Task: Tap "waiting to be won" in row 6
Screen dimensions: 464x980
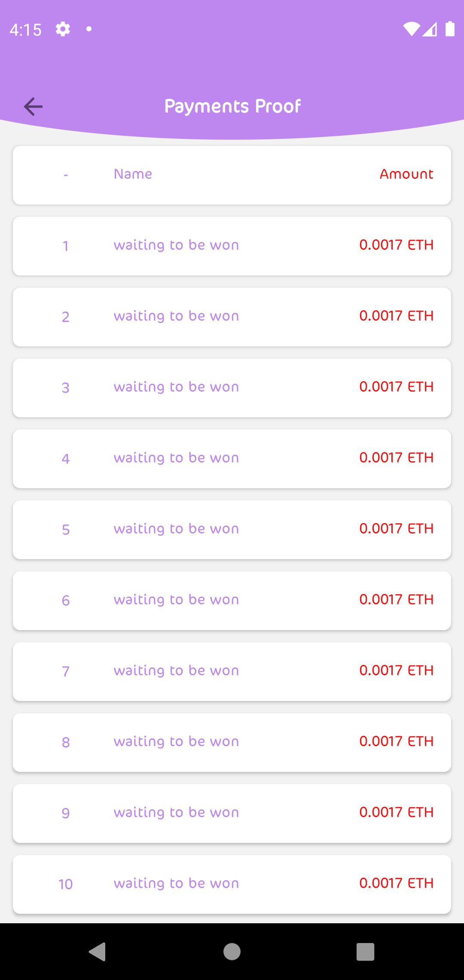Action: pos(176,600)
